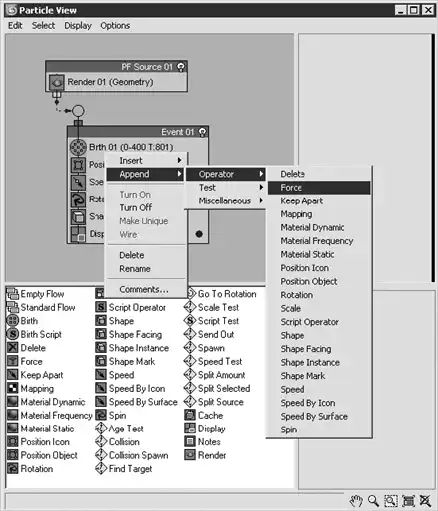Click 'Speed Test' text in depot
This screenshot has width=438, height=511.
[220, 361]
